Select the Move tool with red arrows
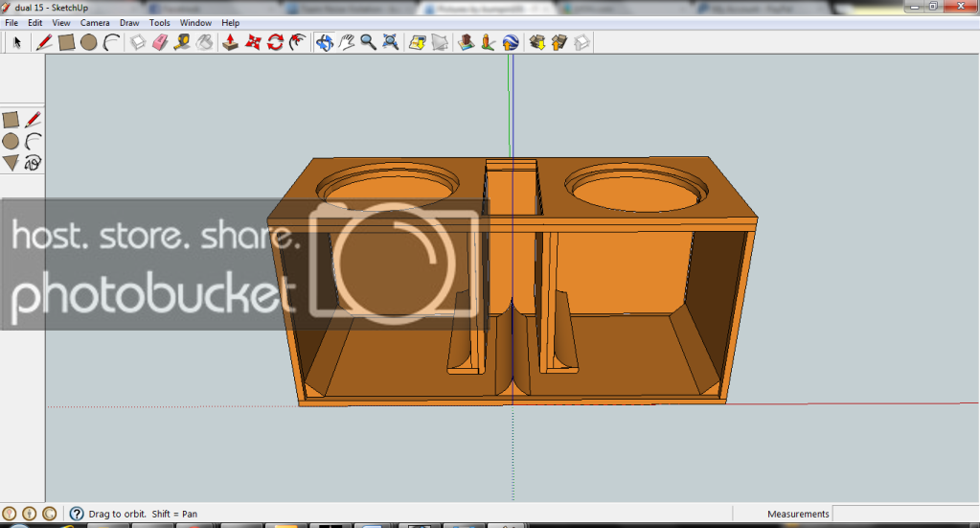The image size is (980, 528). [253, 42]
